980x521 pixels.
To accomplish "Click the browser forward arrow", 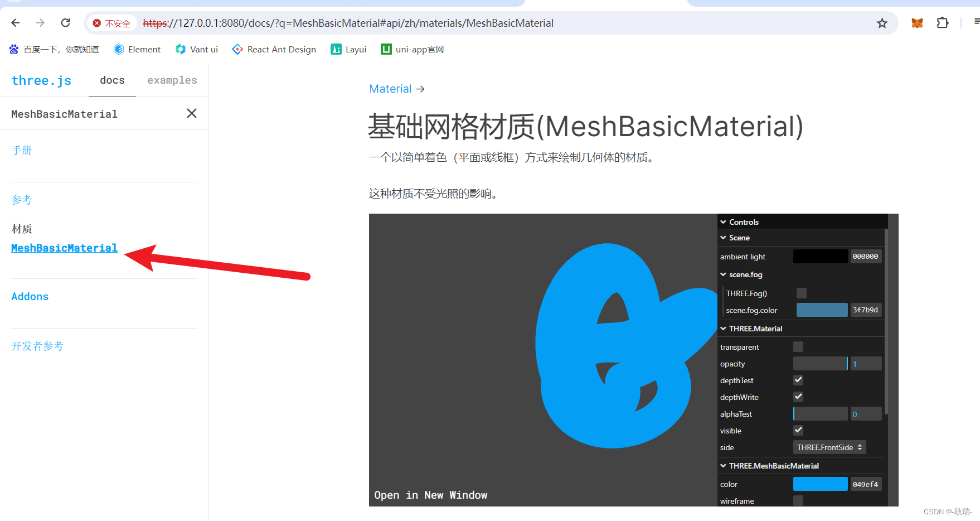I will (x=40, y=23).
